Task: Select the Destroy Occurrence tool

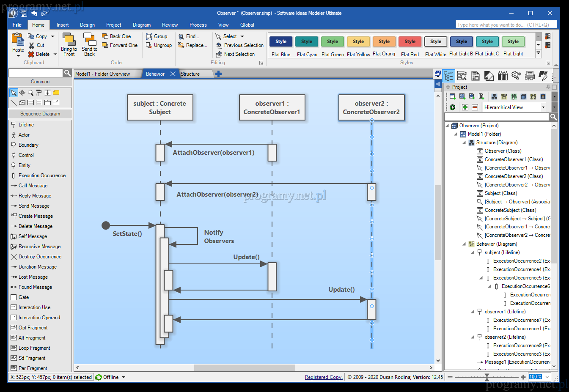Action: tap(40, 257)
